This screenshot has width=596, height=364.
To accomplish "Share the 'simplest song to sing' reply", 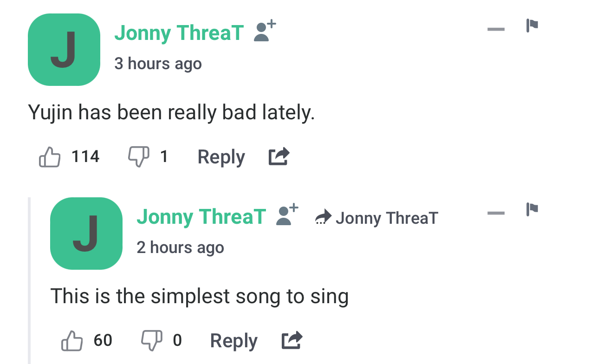I will pyautogui.click(x=292, y=341).
